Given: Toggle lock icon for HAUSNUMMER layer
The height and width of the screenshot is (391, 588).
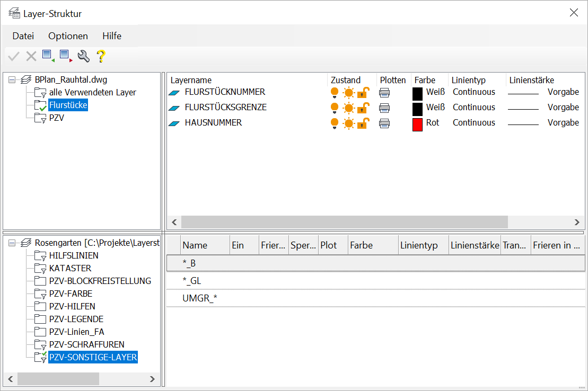Looking at the screenshot, I should coord(363,123).
